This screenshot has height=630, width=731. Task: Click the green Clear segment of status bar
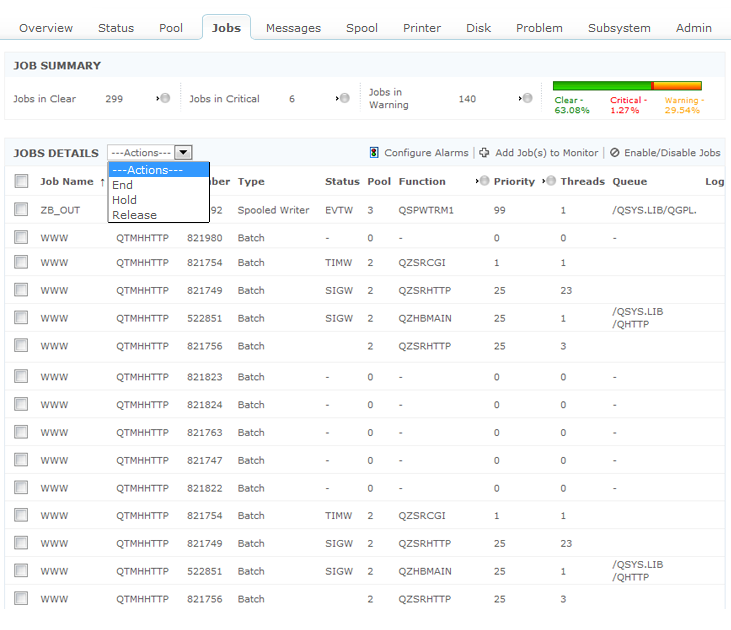[x=602, y=86]
